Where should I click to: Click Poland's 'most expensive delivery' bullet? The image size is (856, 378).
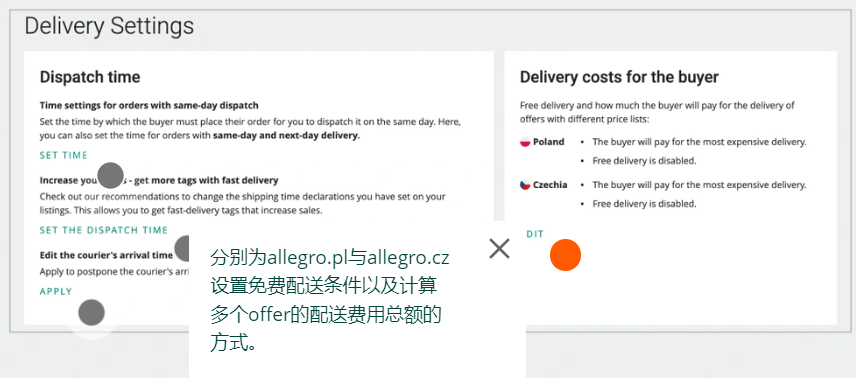coord(699,142)
